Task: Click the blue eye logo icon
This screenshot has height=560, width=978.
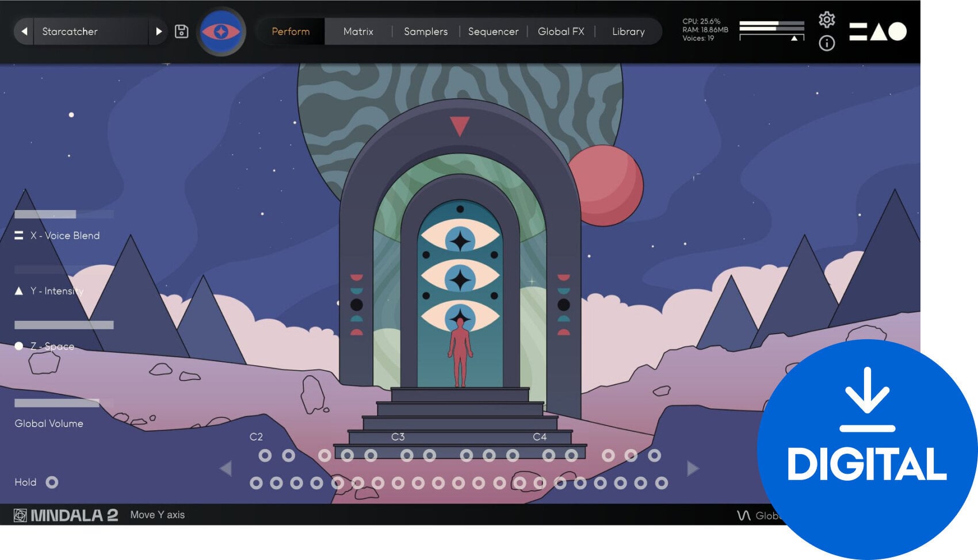Action: click(x=221, y=32)
